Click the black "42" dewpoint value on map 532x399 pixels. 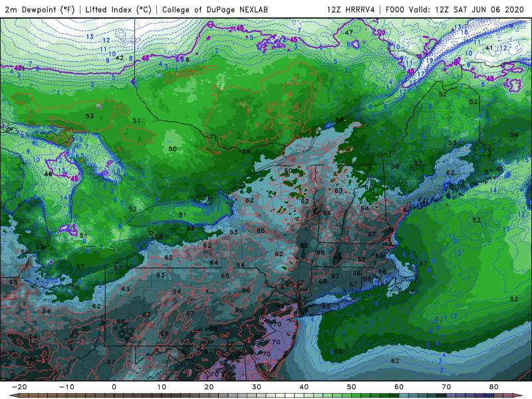point(120,58)
